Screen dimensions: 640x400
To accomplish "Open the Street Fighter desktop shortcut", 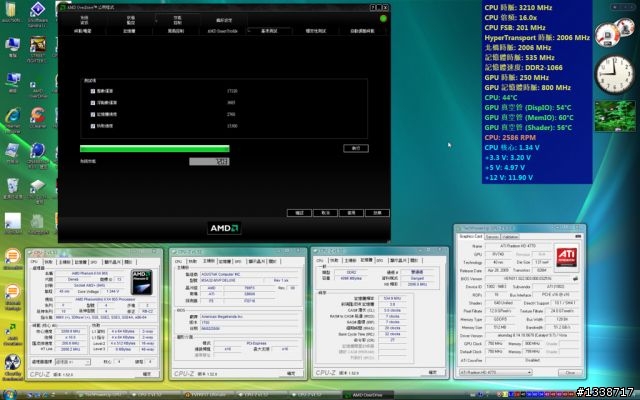I will click(x=38, y=49).
